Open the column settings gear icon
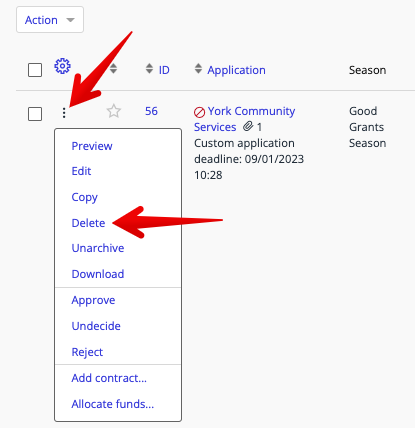The image size is (415, 428). [62, 66]
